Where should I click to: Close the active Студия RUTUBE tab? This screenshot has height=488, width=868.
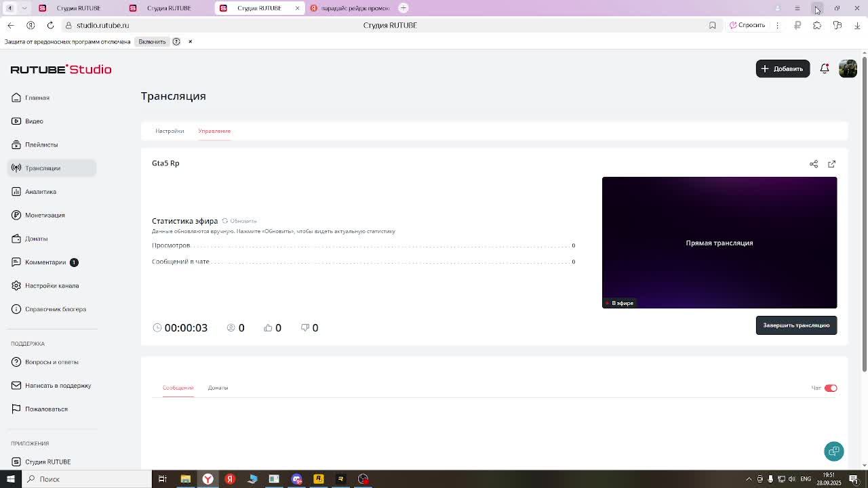point(297,8)
